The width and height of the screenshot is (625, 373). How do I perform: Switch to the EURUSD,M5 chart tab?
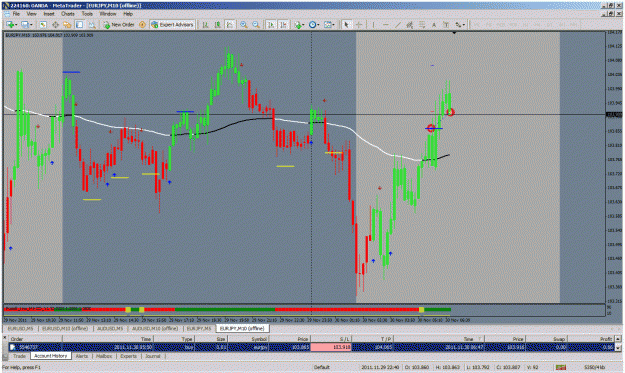(21, 328)
